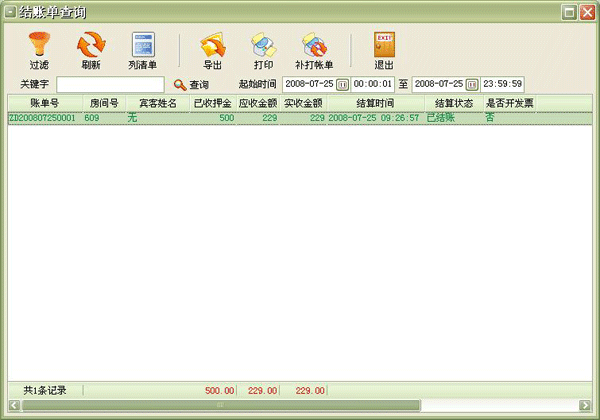This screenshot has width=600, height=420.
Task: Click the 查询 (Search) magnifier button
Action: pyautogui.click(x=191, y=85)
